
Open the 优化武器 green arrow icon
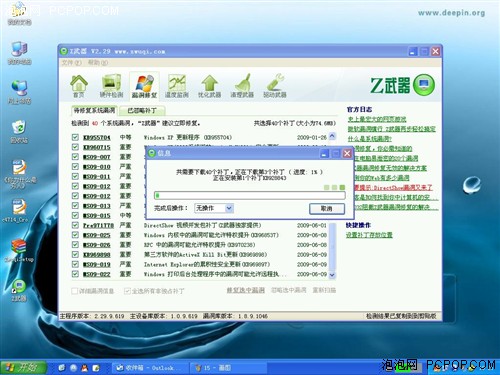tap(209, 86)
